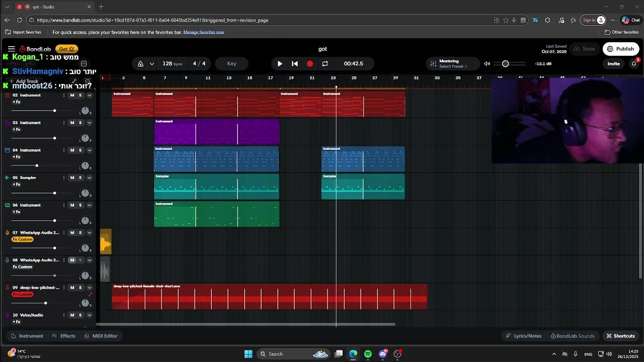644x362 pixels.
Task: Return to start with skip-back button
Action: pos(295,64)
